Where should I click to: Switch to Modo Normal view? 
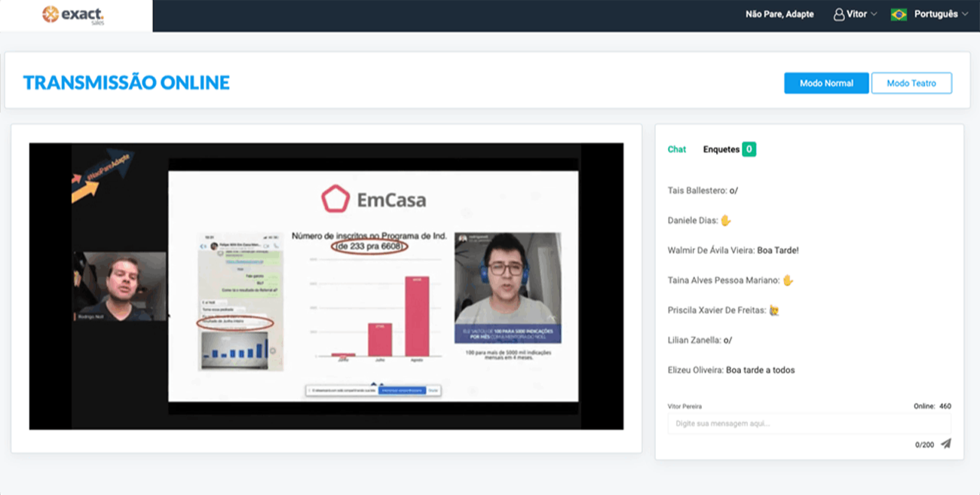826,84
